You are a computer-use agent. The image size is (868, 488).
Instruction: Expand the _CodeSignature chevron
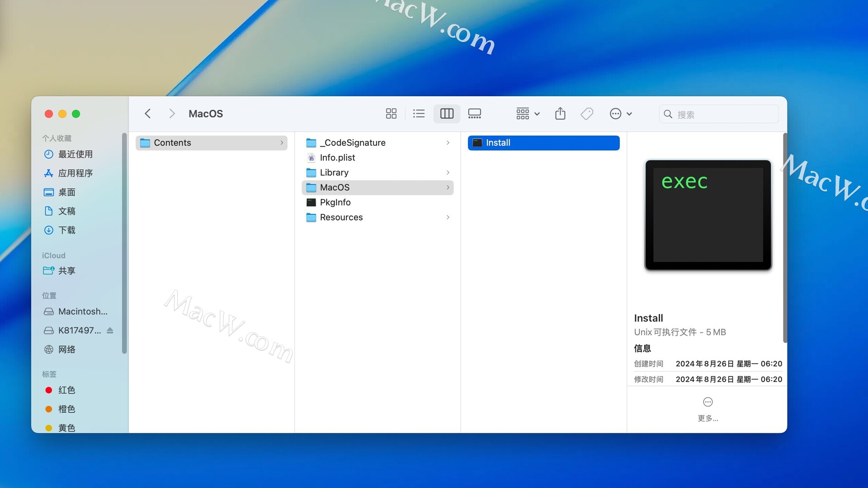[448, 143]
